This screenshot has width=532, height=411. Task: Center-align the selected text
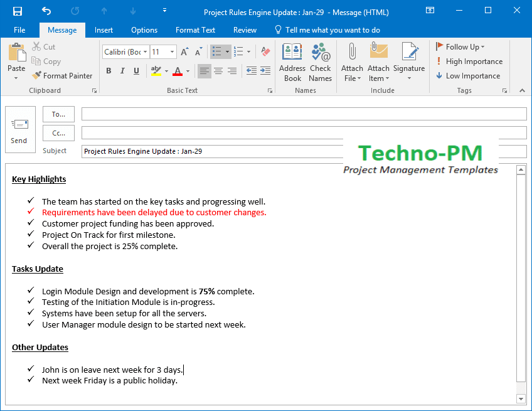[218, 71]
